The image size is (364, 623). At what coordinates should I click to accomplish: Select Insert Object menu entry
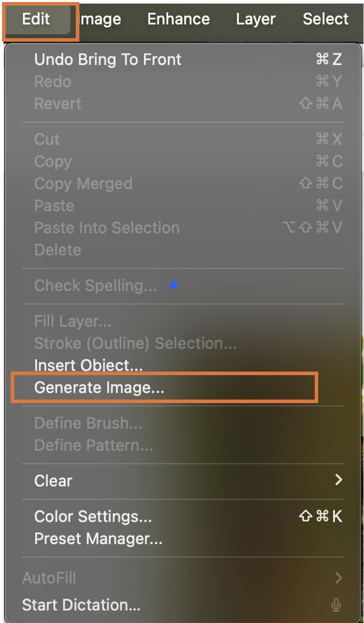[88, 365]
